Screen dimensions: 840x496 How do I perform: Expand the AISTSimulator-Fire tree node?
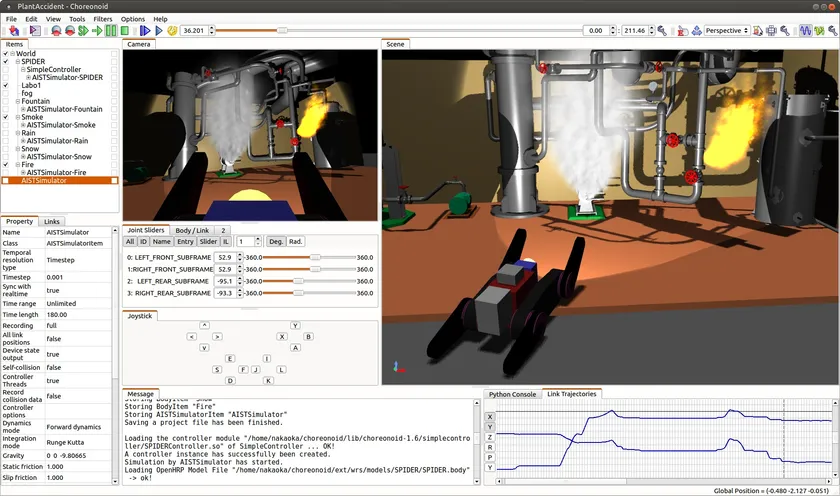(x=22, y=173)
